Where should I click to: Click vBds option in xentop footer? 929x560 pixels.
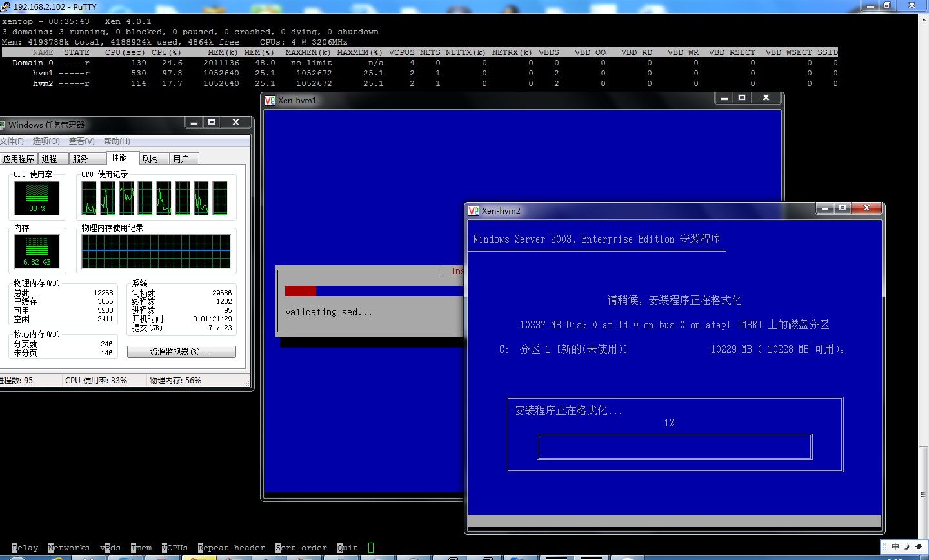[x=110, y=548]
